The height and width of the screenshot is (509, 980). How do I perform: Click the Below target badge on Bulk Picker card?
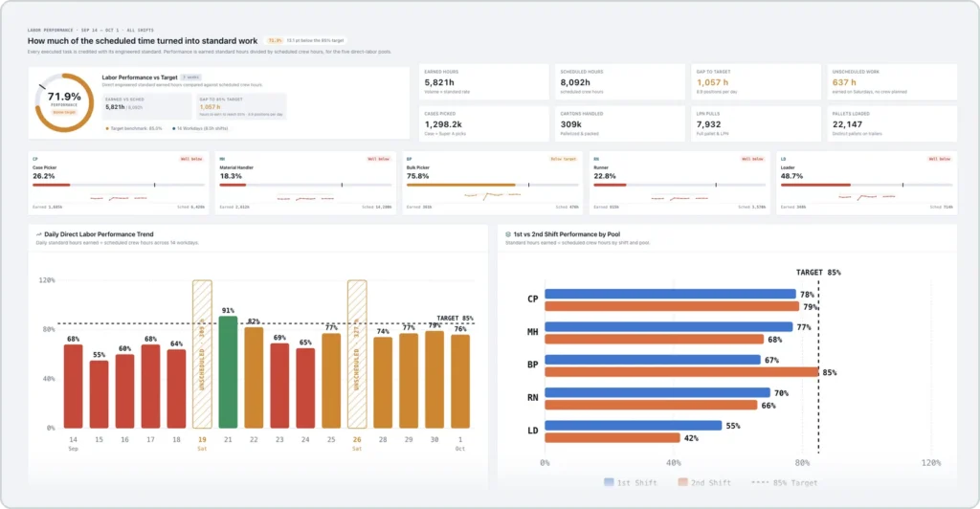(x=563, y=159)
